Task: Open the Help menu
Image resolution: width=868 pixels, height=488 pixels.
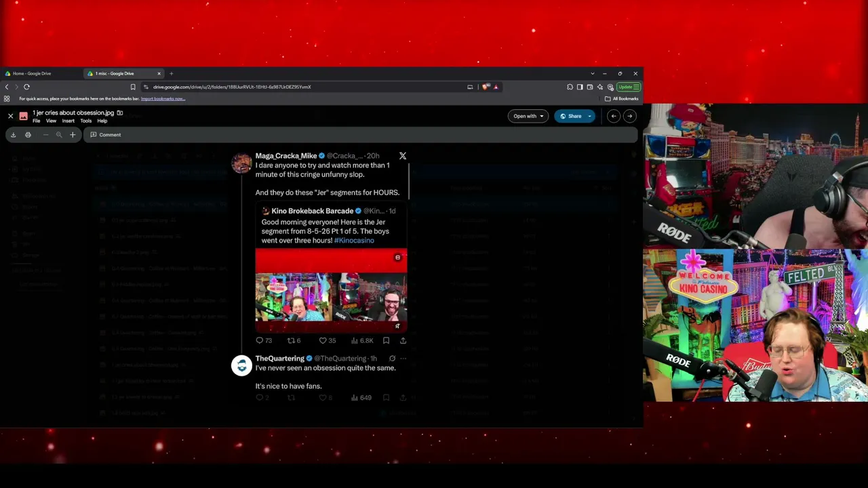Action: point(102,121)
